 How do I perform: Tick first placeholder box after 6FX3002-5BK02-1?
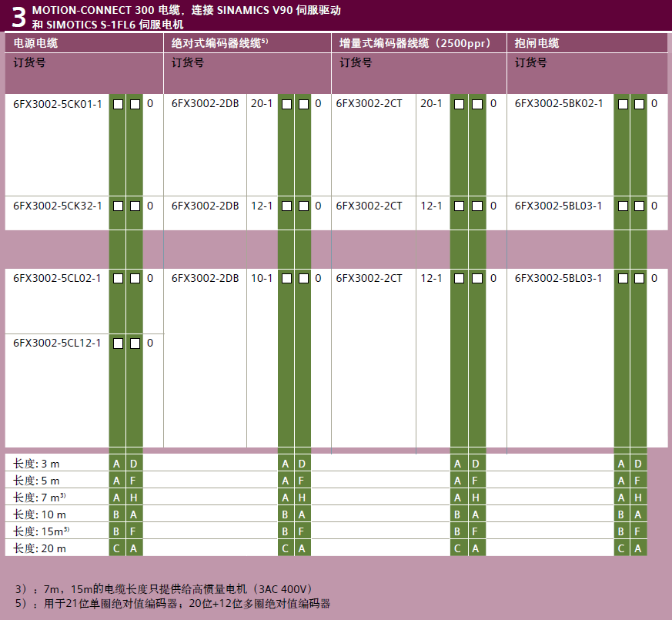coord(623,104)
